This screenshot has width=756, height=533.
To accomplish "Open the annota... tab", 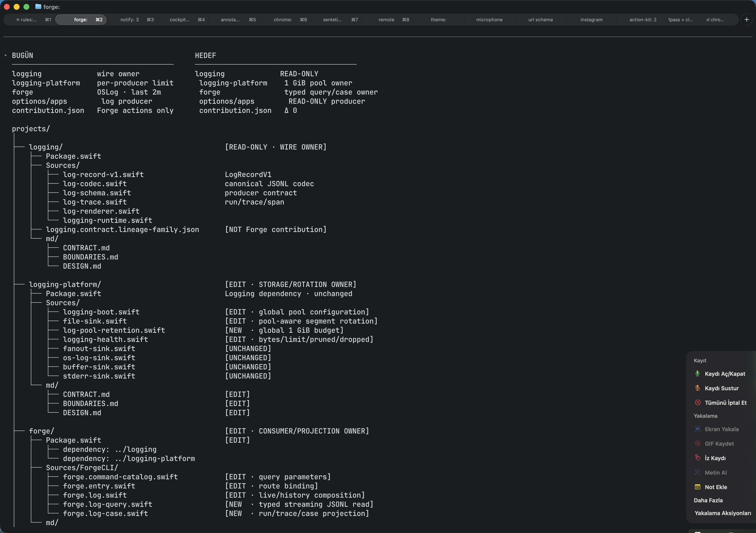I will pyautogui.click(x=234, y=19).
